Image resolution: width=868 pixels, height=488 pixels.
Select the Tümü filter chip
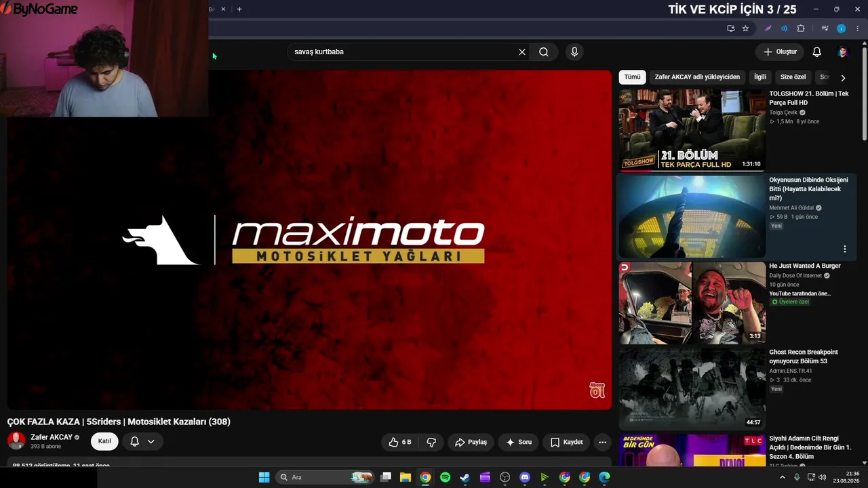coord(632,77)
